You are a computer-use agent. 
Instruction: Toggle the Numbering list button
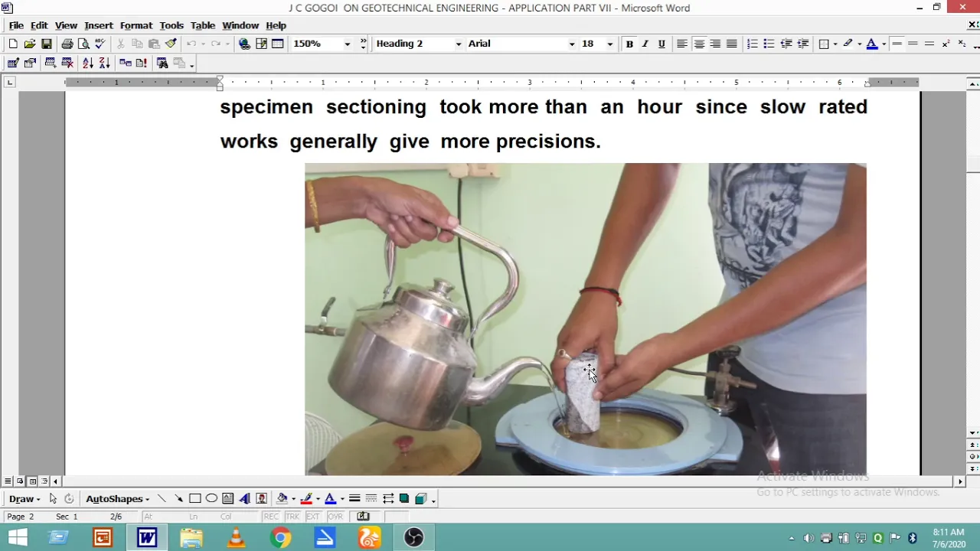point(753,44)
